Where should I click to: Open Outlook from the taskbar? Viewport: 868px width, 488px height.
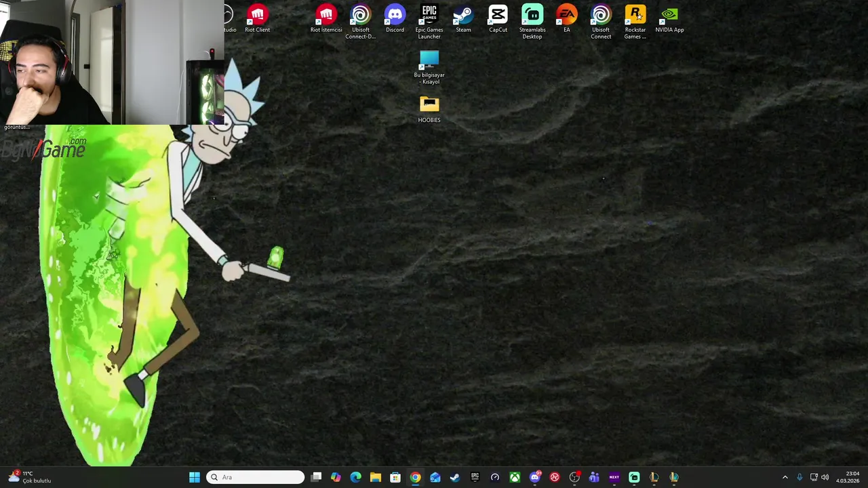tap(435, 477)
